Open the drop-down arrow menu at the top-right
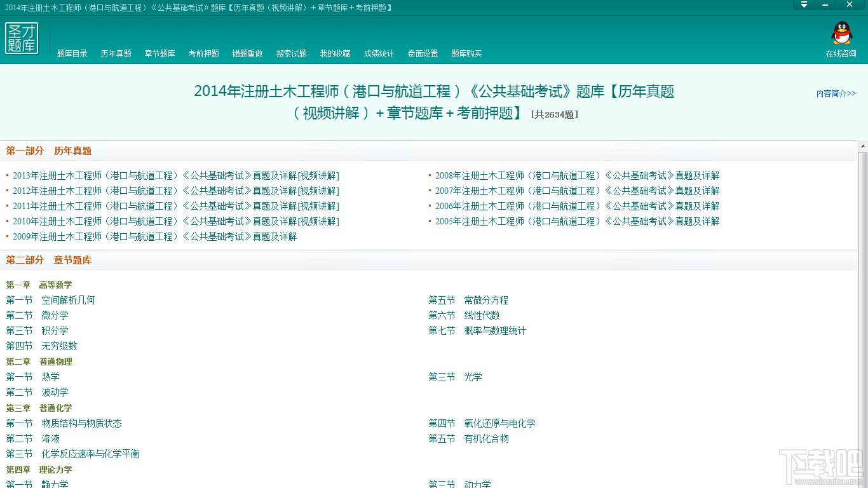Screen dimensions: 868x488 tap(803, 5)
